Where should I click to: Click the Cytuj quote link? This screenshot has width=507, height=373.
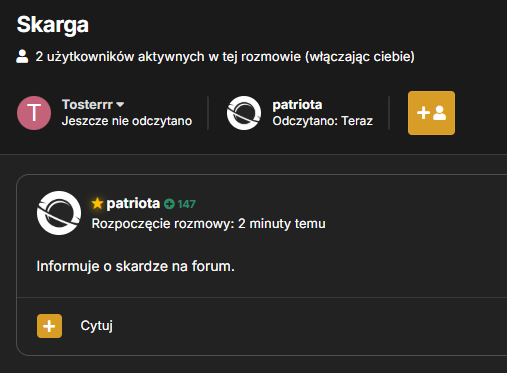point(96,326)
